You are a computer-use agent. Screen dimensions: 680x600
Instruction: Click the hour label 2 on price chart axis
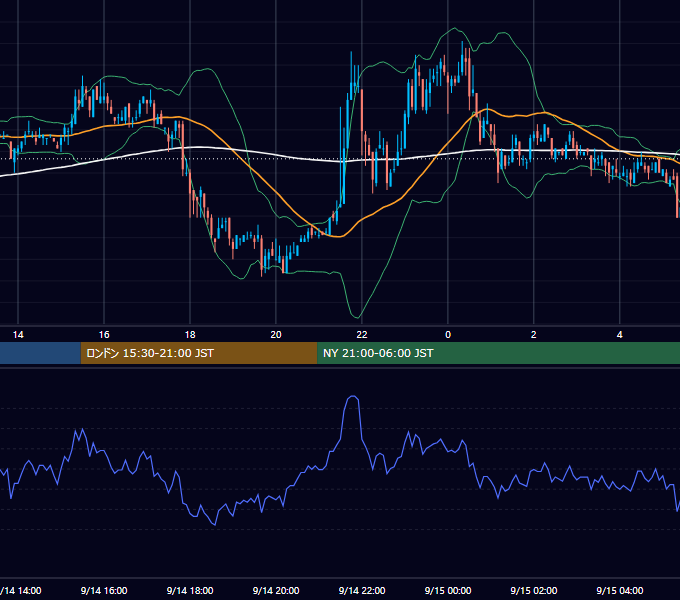point(533,335)
